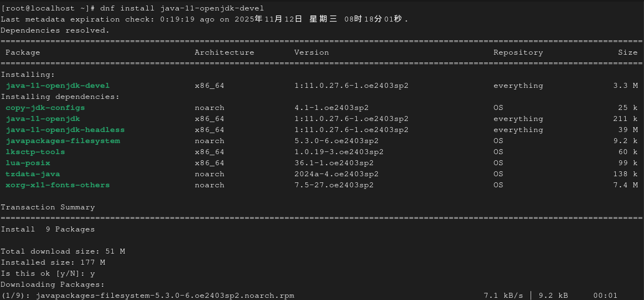The width and height of the screenshot is (644, 300).
Task: Click the dnf install command at the prompt
Action: 182,8
